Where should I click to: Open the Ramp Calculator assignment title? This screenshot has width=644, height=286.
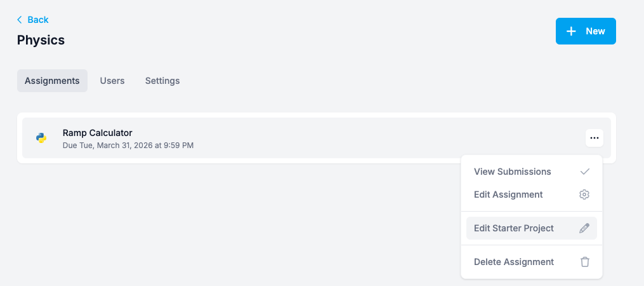coord(97,133)
